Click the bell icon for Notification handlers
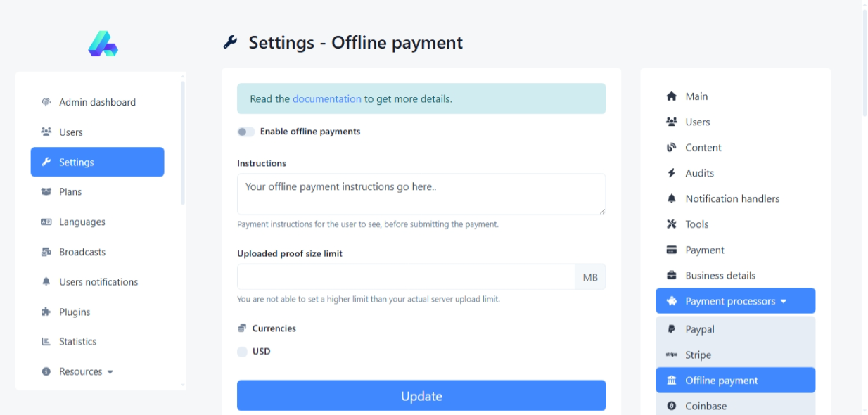Screen dimensions: 868x415 (671, 199)
